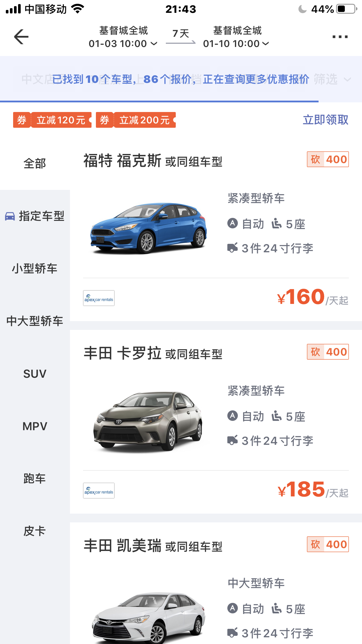The height and width of the screenshot is (644, 362).
Task: Tap the apex car rentals logo under Toyota Corolla
Action: (99, 491)
